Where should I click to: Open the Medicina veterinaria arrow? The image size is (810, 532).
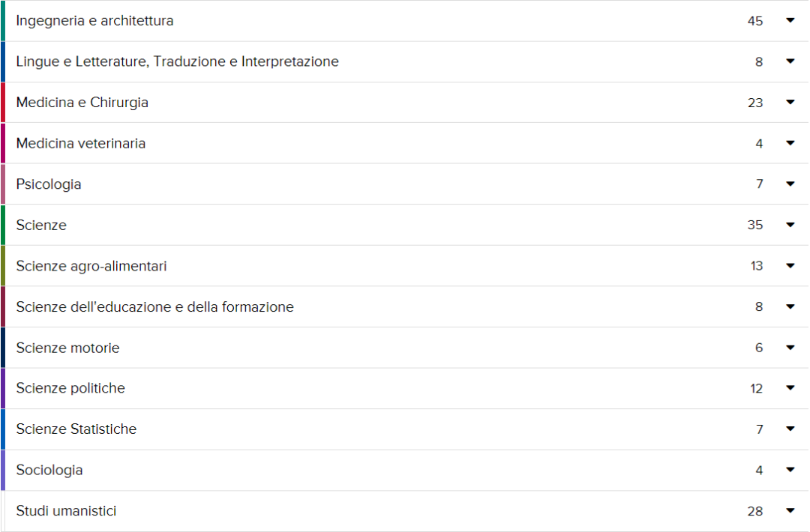point(790,143)
